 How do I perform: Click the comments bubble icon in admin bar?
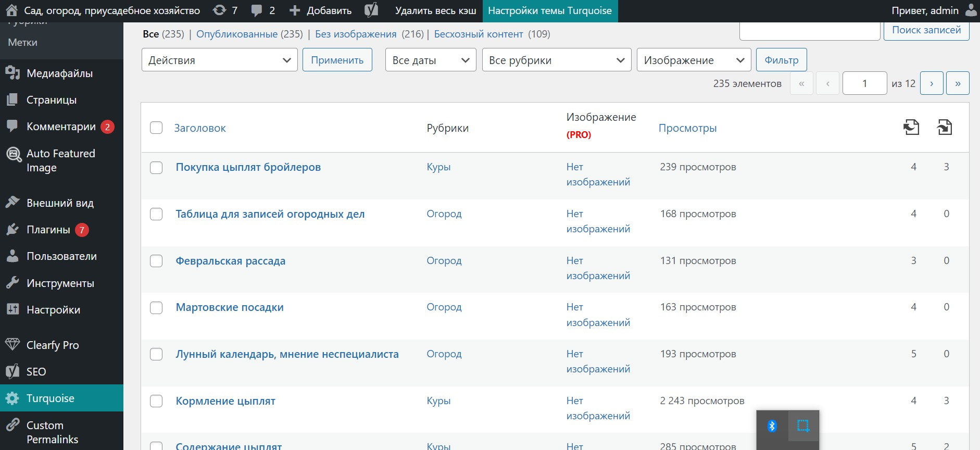[x=257, y=10]
